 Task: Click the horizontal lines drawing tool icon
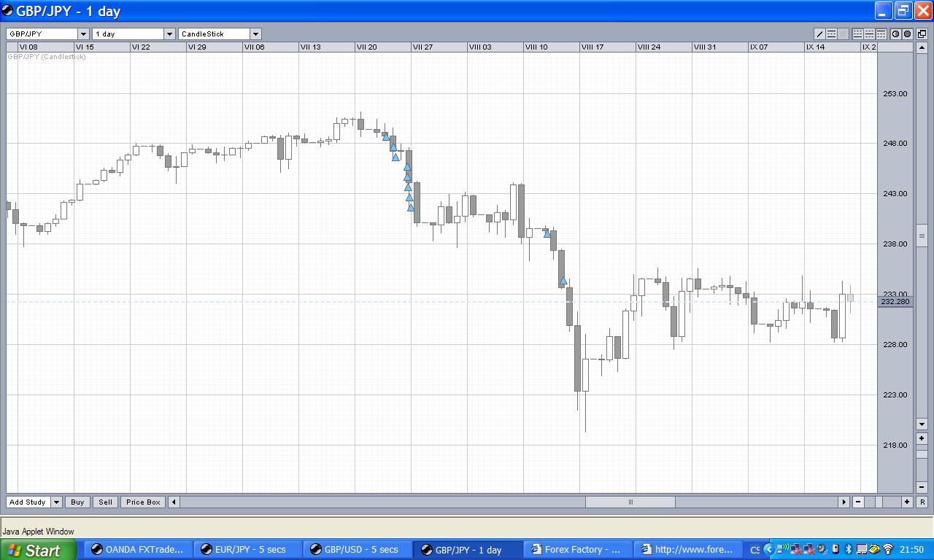coord(831,34)
